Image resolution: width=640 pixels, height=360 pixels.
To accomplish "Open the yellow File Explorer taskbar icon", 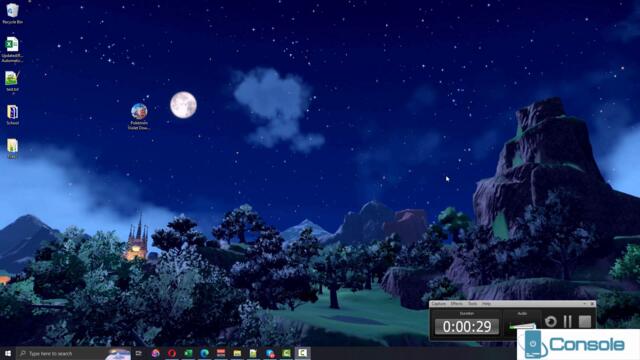I will 237,353.
